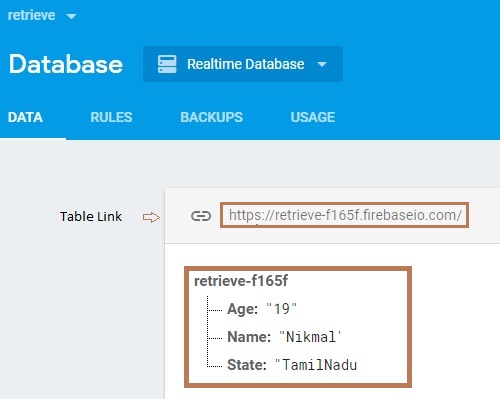Open the retrieve project dropdown arrow
500x399 pixels.
pos(71,16)
